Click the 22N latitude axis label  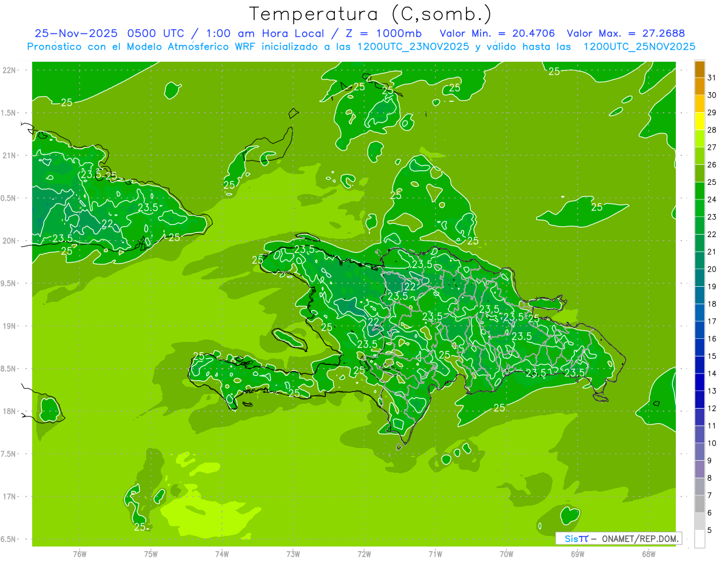pos(10,70)
